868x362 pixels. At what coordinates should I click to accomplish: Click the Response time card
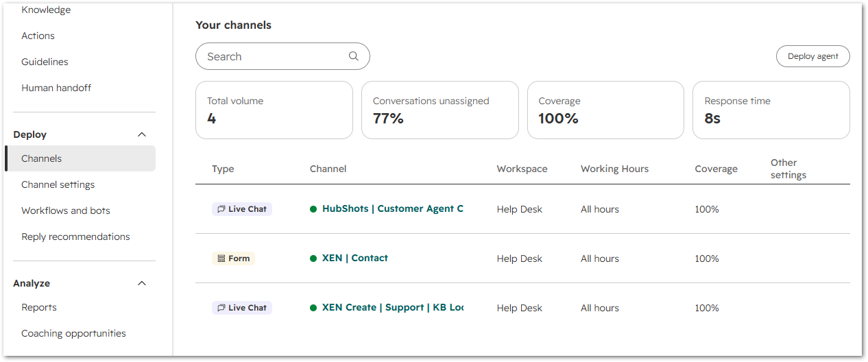click(771, 110)
